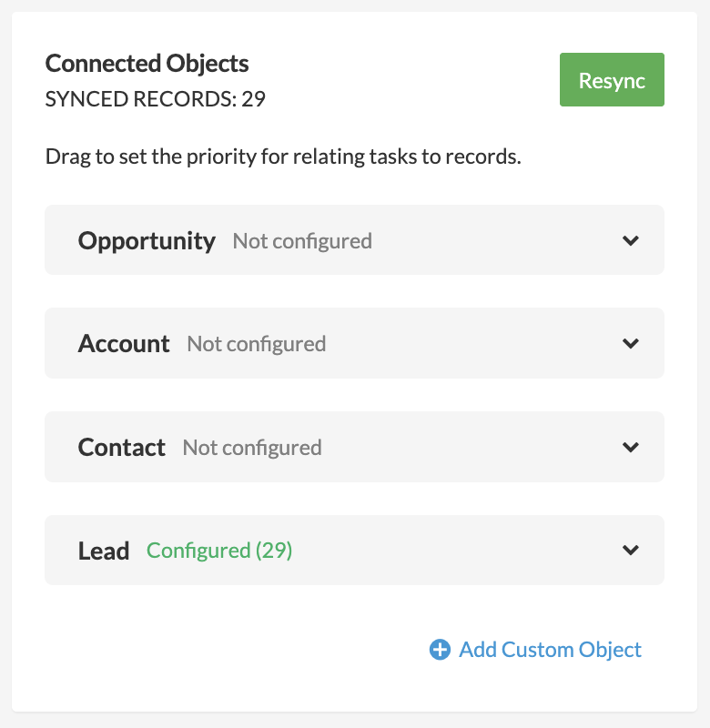Click Opportunity's Not configured status
Image resolution: width=710 pixels, height=728 pixels.
pos(302,241)
